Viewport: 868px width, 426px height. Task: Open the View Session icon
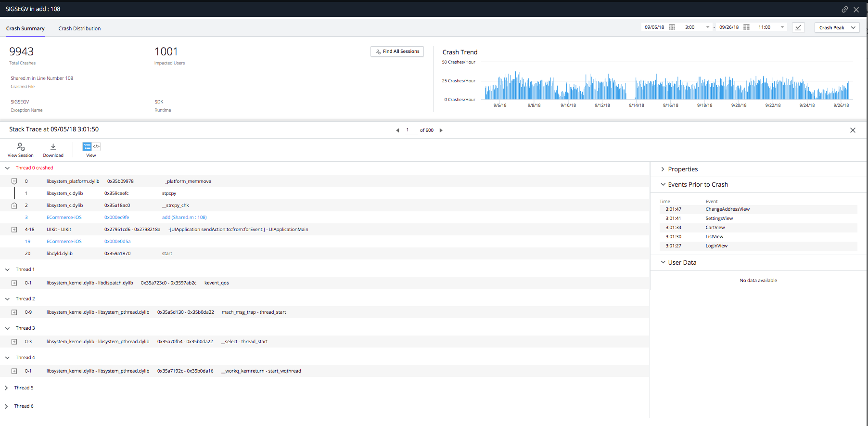21,146
